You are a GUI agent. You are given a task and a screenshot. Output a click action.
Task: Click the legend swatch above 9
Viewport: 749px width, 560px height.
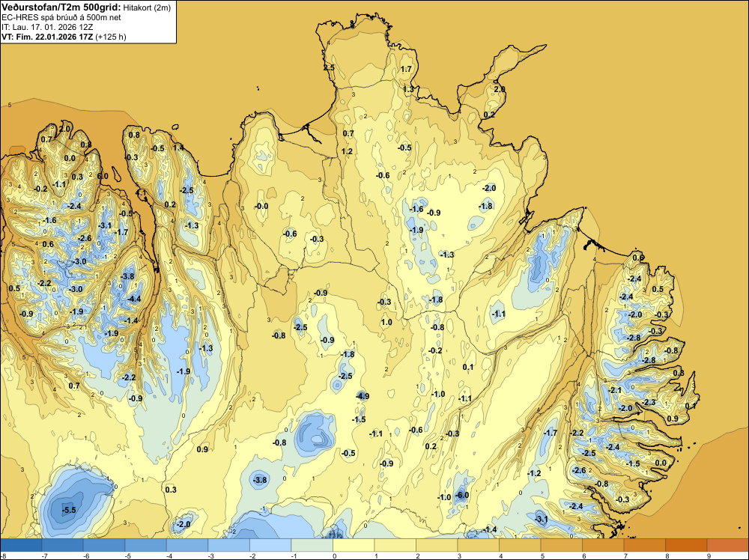click(x=727, y=545)
